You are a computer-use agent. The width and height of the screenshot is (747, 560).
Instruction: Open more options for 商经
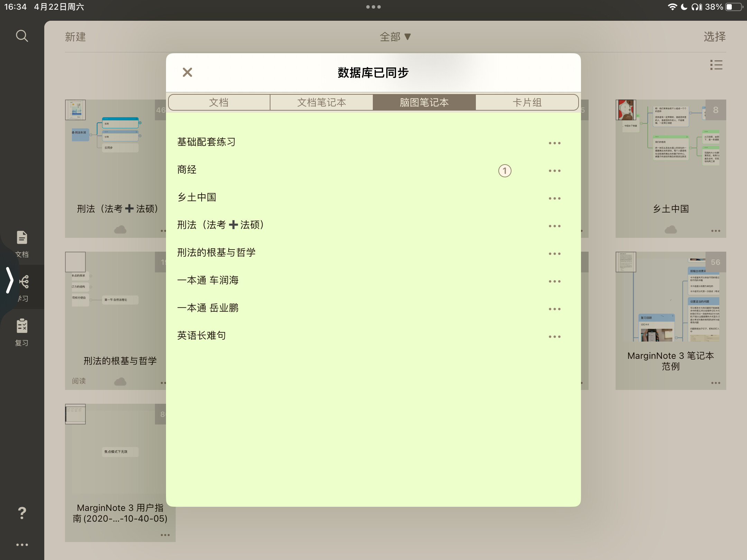554,171
